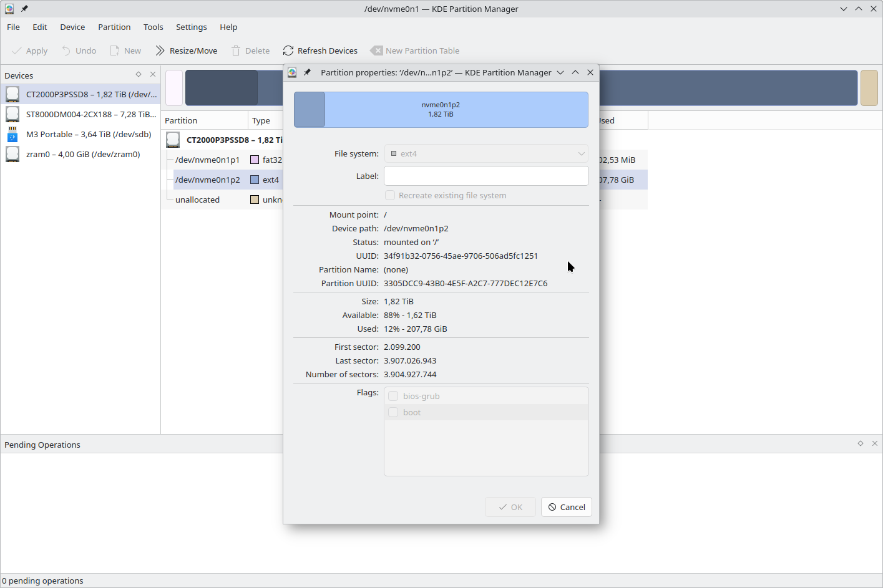
Task: Toggle the boot flag checkbox
Action: 393,412
